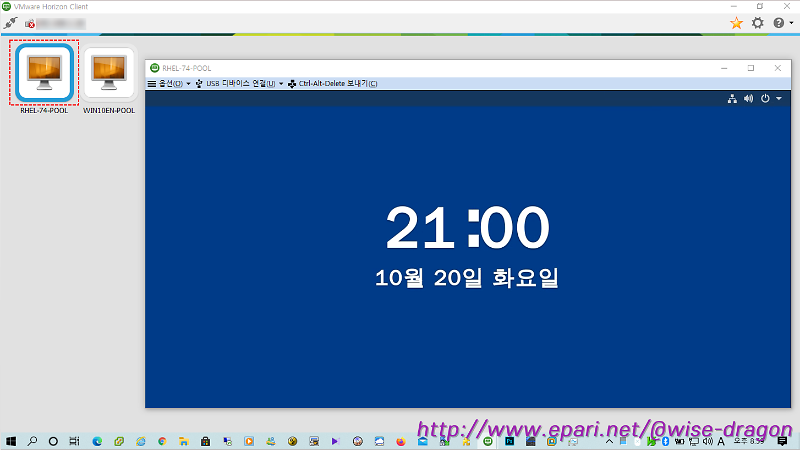Click the RHEL volume speaker icon
This screenshot has height=450, width=800.
point(748,99)
